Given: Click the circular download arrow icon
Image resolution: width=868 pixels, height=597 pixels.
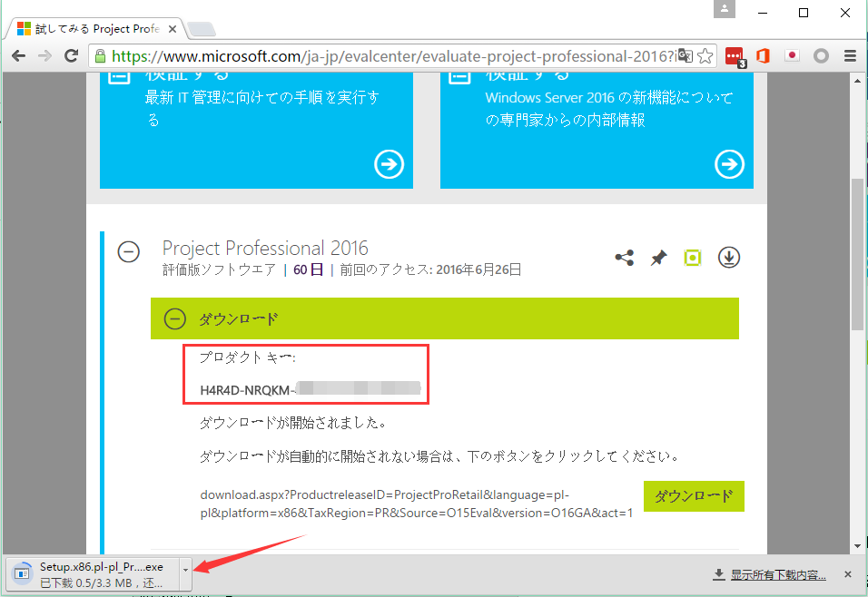Looking at the screenshot, I should [x=729, y=258].
